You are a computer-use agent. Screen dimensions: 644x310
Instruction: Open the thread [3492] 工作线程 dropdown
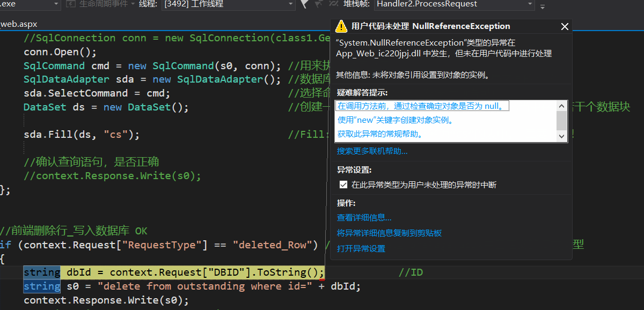tap(228, 4)
